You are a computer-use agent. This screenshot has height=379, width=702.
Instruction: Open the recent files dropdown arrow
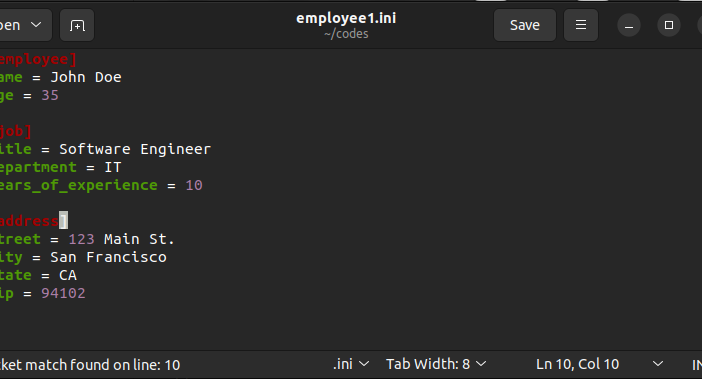point(36,25)
